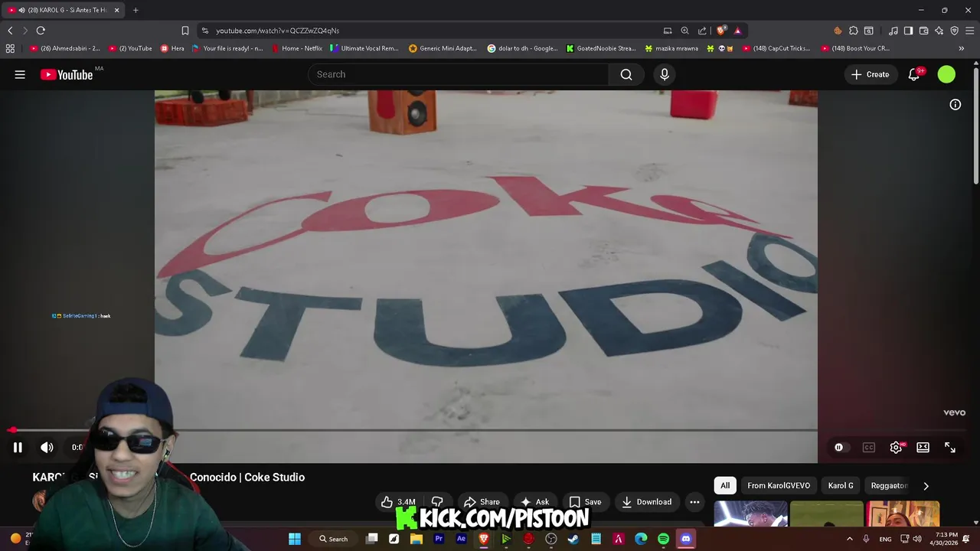Image resolution: width=980 pixels, height=551 pixels.
Task: Show video info card icon
Action: coord(955,105)
